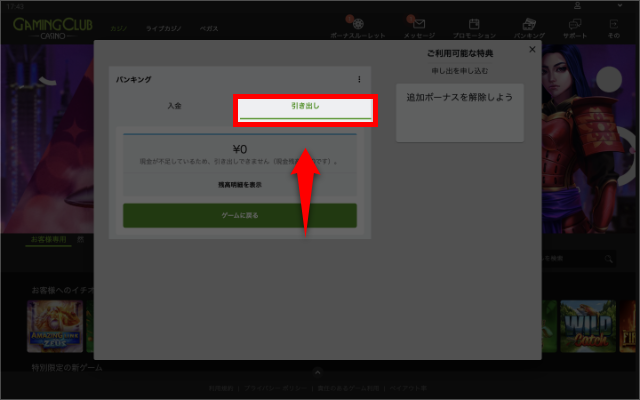Switch to the 入金 deposit tab
640x400 pixels.
click(x=175, y=105)
